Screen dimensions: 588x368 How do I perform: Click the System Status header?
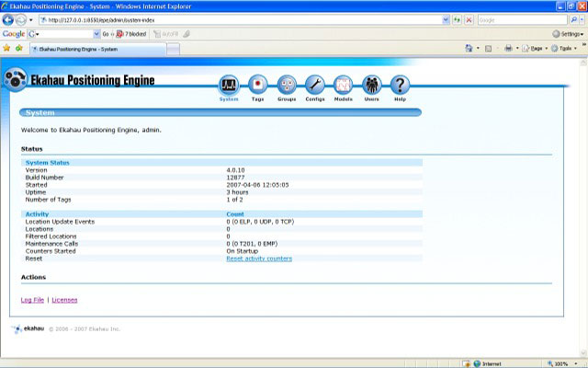(47, 163)
